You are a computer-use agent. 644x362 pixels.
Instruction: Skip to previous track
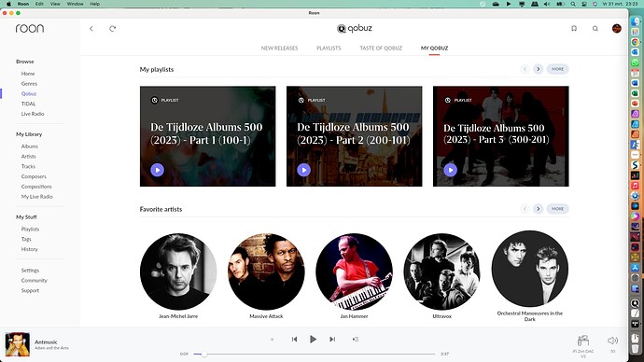point(294,339)
